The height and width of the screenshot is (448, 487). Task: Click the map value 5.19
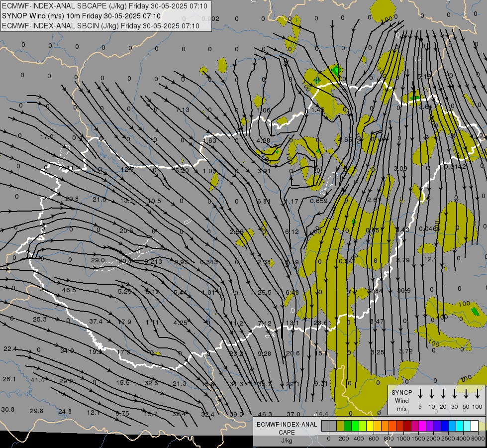pos(424,76)
